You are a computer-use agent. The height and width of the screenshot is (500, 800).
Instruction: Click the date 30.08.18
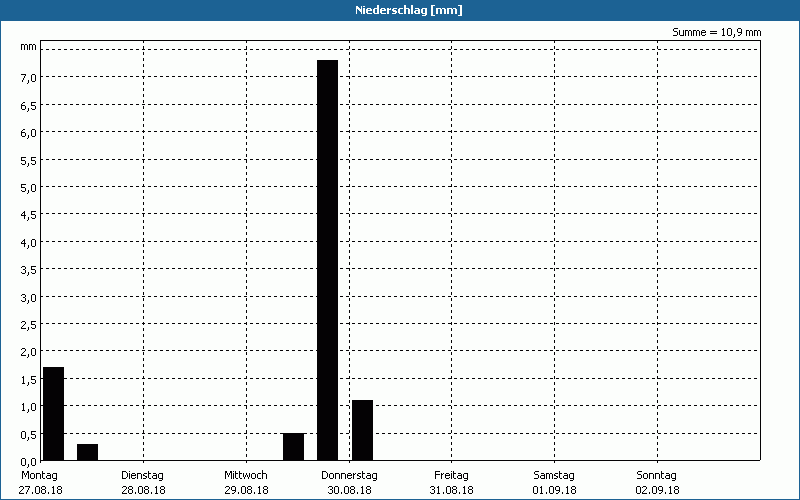pyautogui.click(x=349, y=490)
